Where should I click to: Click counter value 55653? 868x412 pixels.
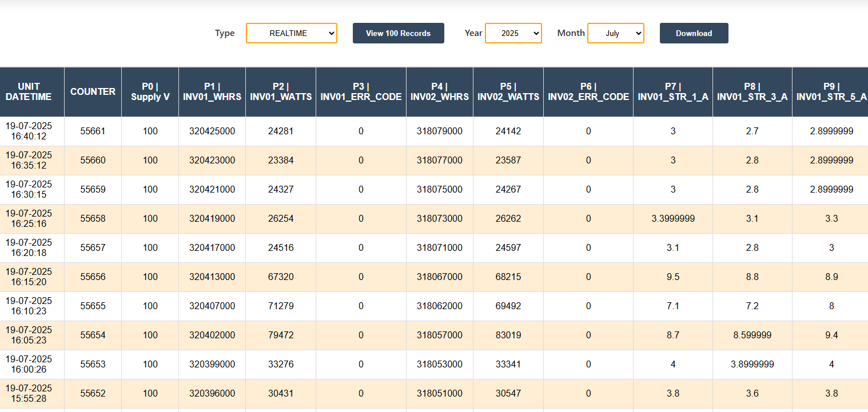(93, 365)
